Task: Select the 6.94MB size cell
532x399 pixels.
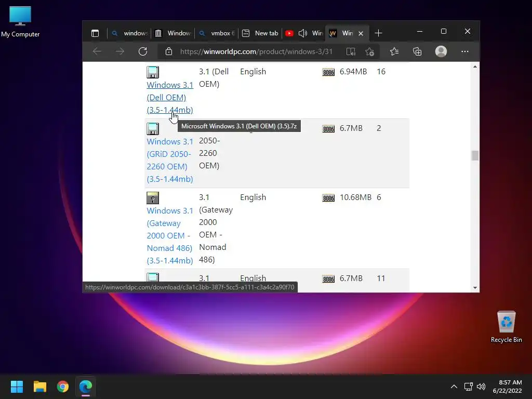Action: click(353, 72)
